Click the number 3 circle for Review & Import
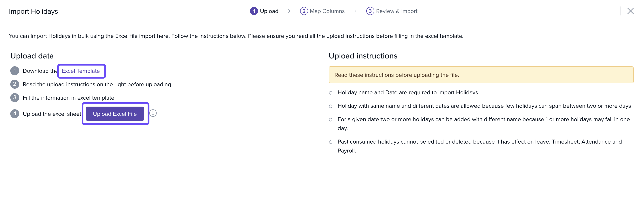The width and height of the screenshot is (644, 219). [x=370, y=11]
